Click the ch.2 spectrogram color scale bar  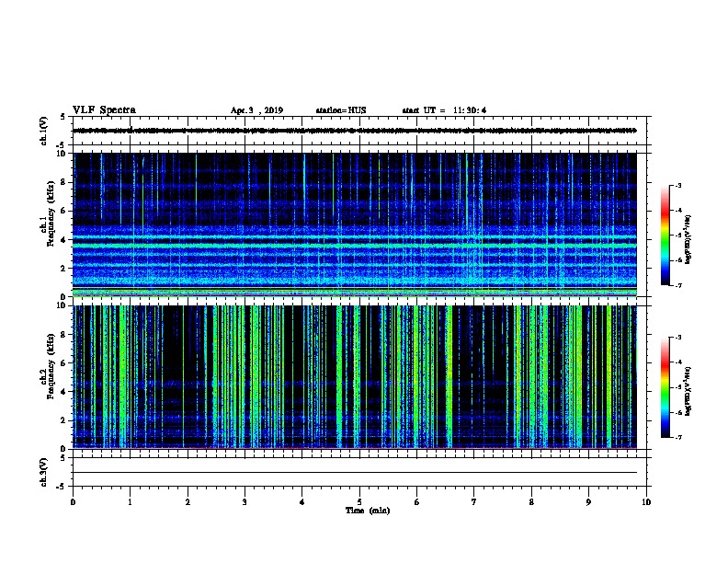click(665, 387)
